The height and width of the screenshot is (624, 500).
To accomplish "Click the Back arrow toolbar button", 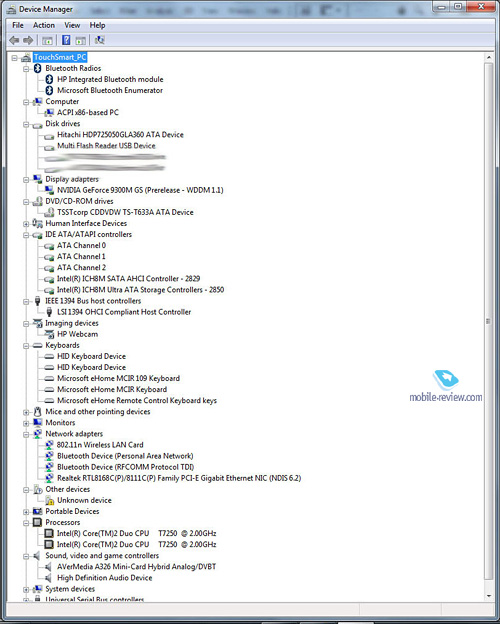I will [14, 40].
